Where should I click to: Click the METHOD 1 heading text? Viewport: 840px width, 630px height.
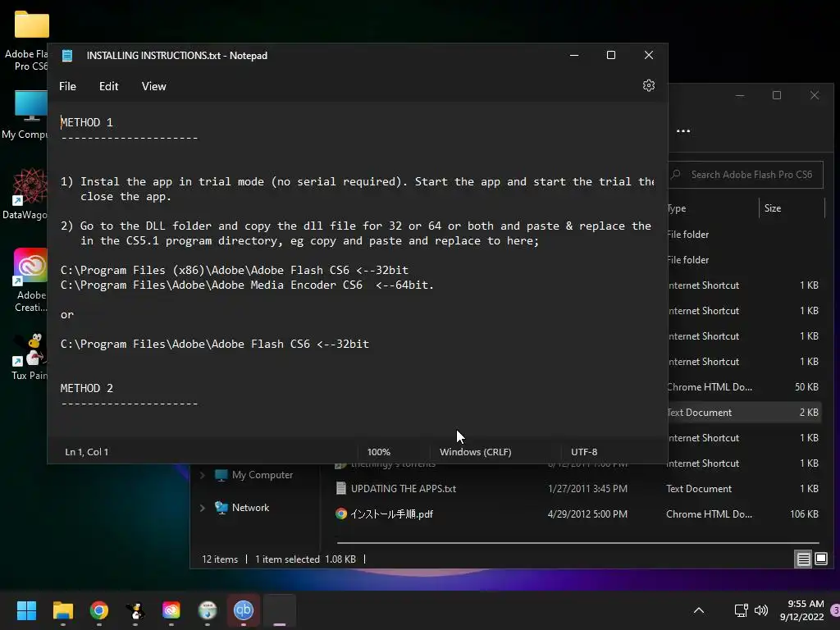(x=87, y=122)
